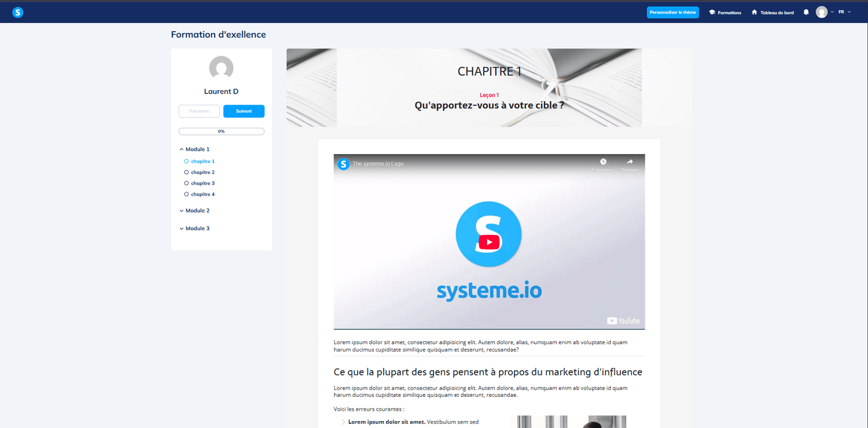Expand Module 2

tap(194, 211)
